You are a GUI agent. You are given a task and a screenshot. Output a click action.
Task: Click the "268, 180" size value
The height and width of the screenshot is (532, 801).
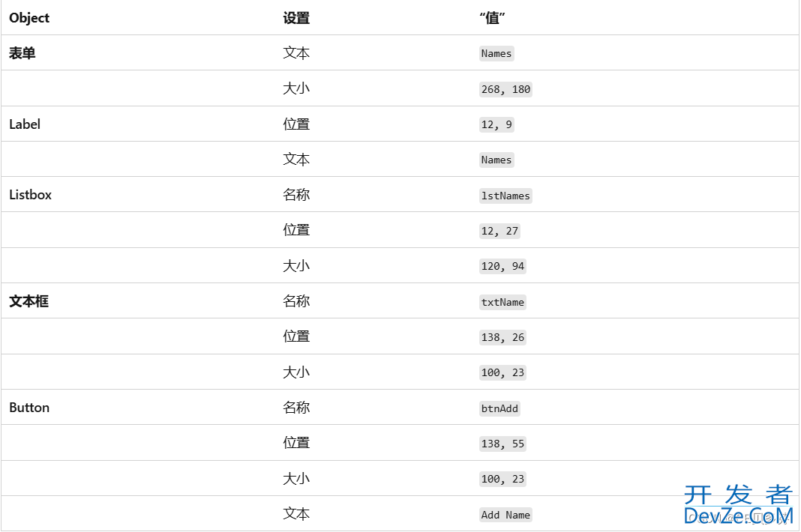tap(505, 89)
